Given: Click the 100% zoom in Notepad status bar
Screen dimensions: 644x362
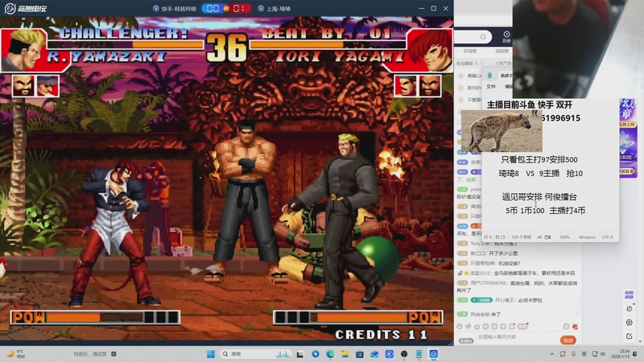Looking at the screenshot, I should [x=564, y=237].
